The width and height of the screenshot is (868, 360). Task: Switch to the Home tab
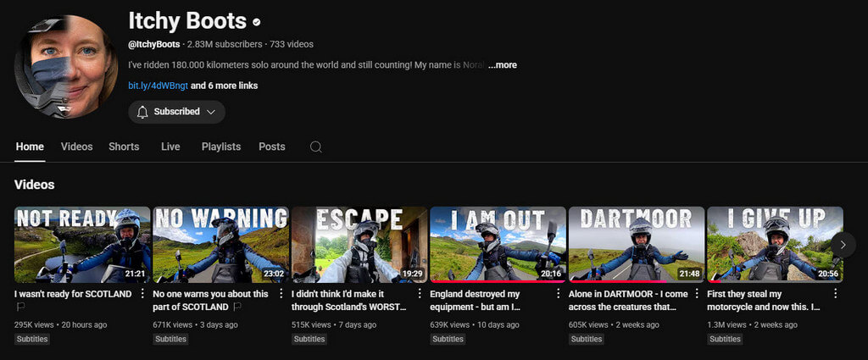tap(30, 147)
